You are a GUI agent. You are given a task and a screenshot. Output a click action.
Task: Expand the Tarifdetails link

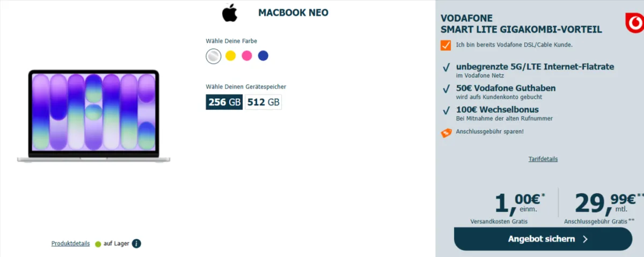coord(543,159)
